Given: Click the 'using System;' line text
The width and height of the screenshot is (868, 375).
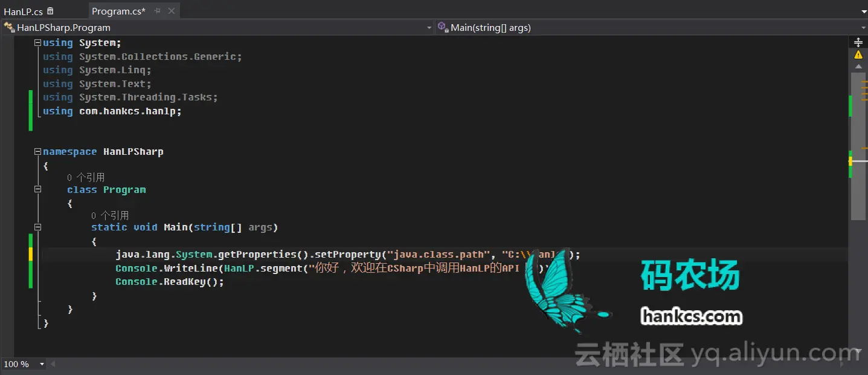Looking at the screenshot, I should pyautogui.click(x=82, y=43).
